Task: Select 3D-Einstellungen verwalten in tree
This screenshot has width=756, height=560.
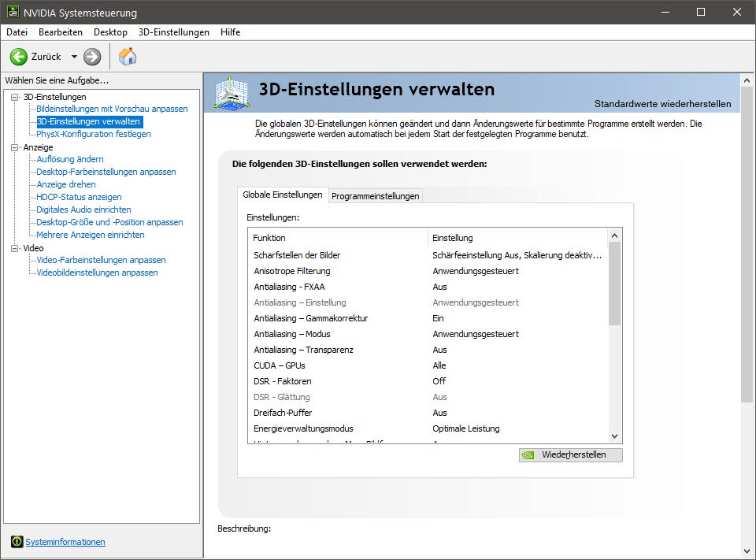Action: pos(89,121)
